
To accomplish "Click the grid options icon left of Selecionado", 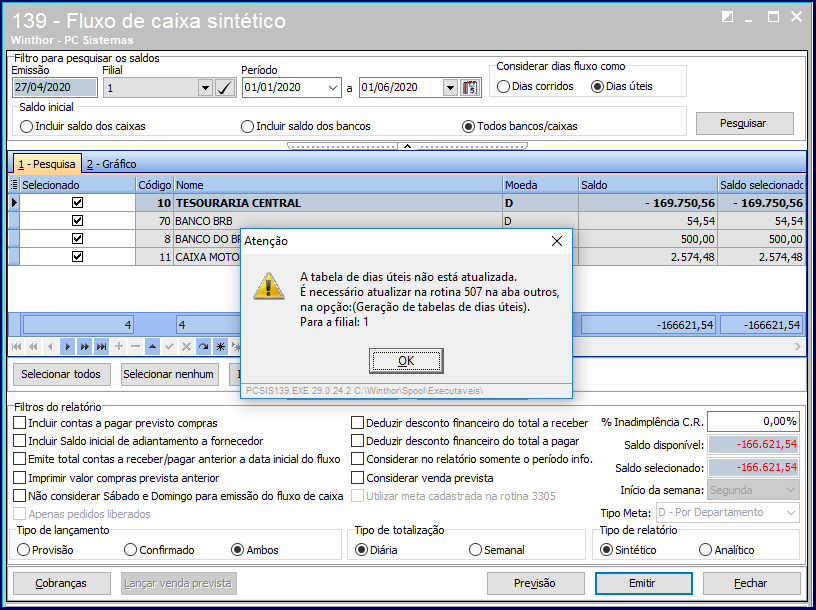I will click(x=14, y=185).
